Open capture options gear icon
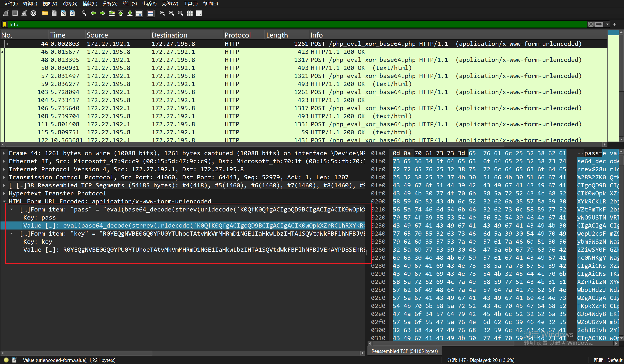Screen dimensions: 624x364 coord(33,13)
